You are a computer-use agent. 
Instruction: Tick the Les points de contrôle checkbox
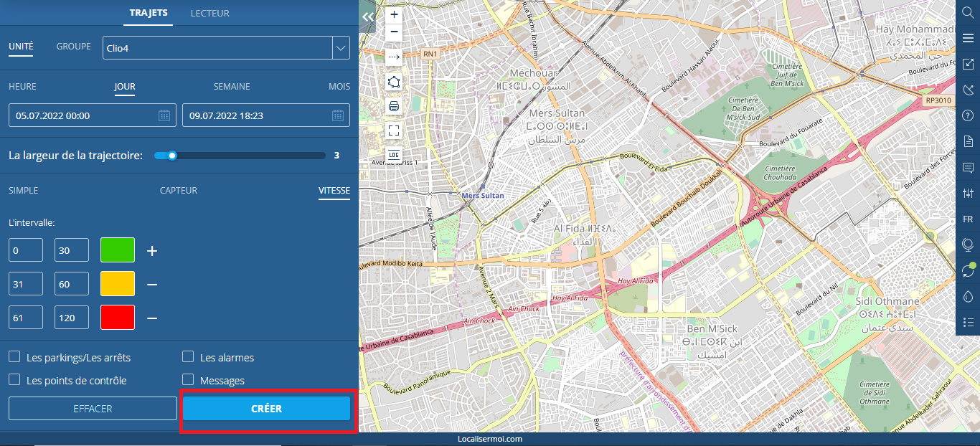pyautogui.click(x=14, y=379)
